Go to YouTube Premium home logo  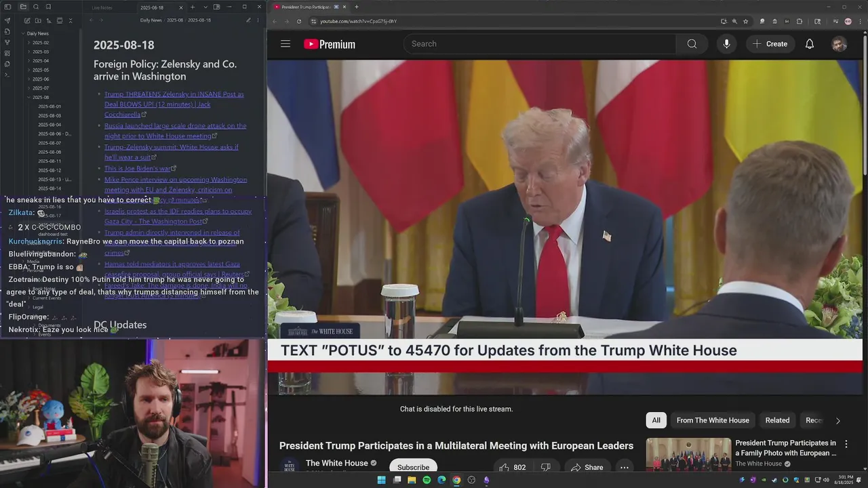point(330,44)
